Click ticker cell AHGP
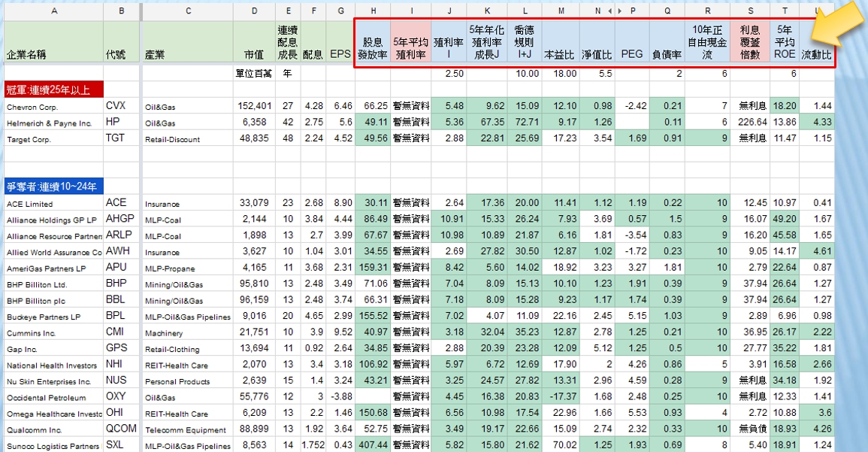The width and height of the screenshot is (868, 452). [121, 219]
